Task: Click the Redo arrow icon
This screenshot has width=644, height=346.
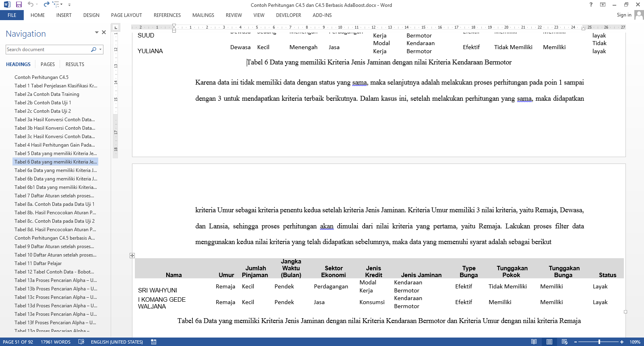Action: pyautogui.click(x=46, y=4)
